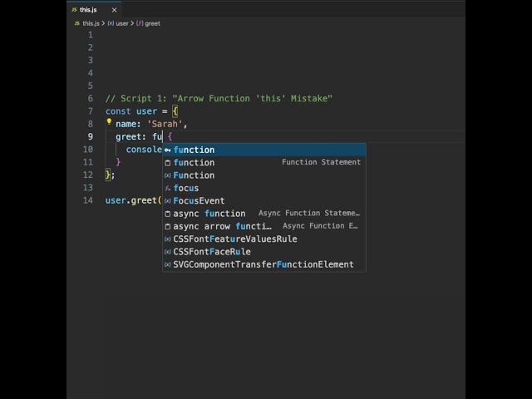Click line number 12 in the gutter
This screenshot has width=532, height=399.
[x=88, y=175]
